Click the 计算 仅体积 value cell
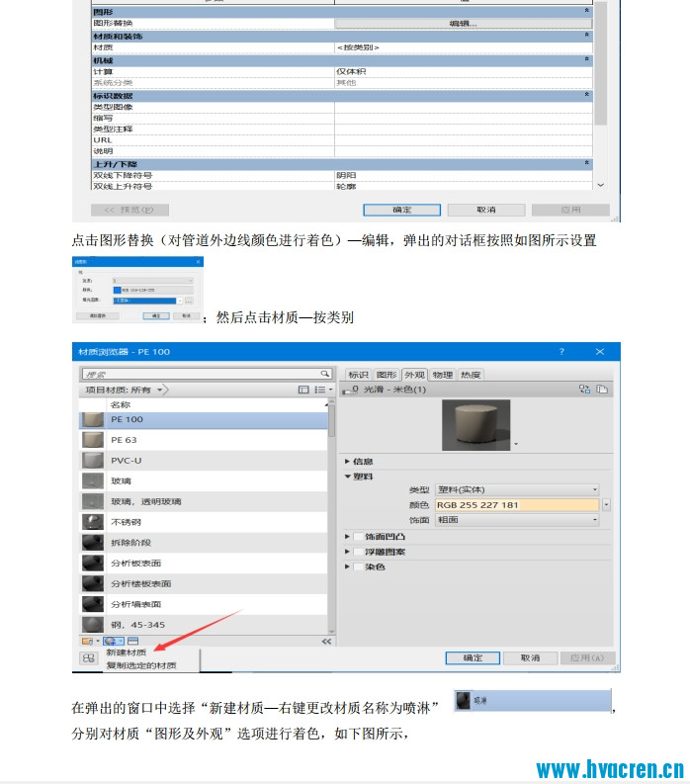The image size is (690, 784). pyautogui.click(x=464, y=71)
